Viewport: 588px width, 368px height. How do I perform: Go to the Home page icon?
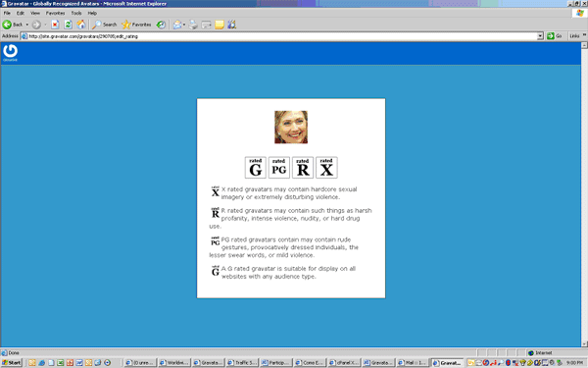[81, 25]
